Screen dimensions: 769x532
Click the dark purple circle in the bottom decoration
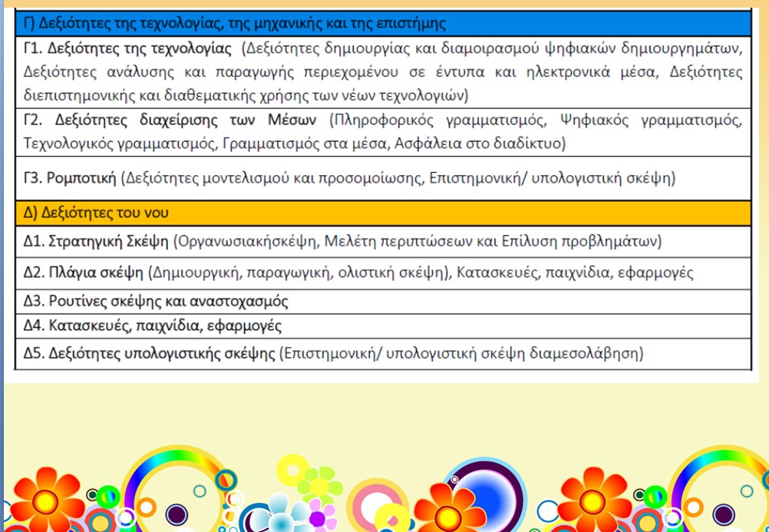tap(177, 514)
